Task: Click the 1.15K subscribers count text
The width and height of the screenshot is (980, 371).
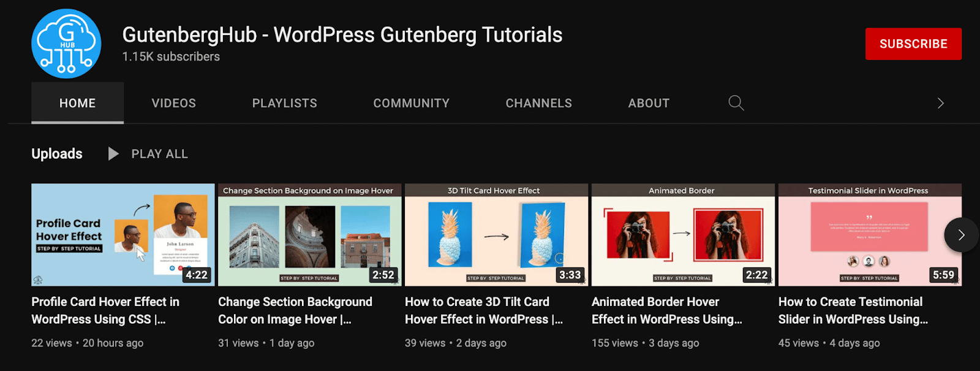Action: [x=171, y=56]
